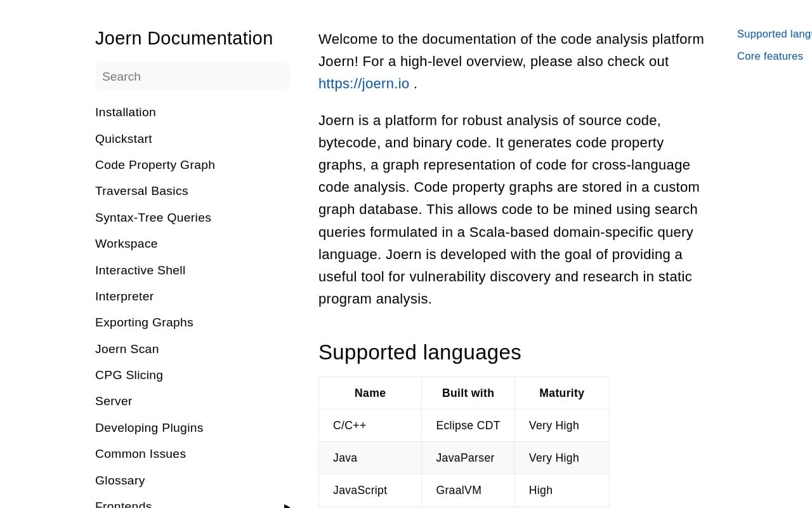Select Server in sidebar navigation
This screenshot has height=508, width=812.
pos(114,401)
